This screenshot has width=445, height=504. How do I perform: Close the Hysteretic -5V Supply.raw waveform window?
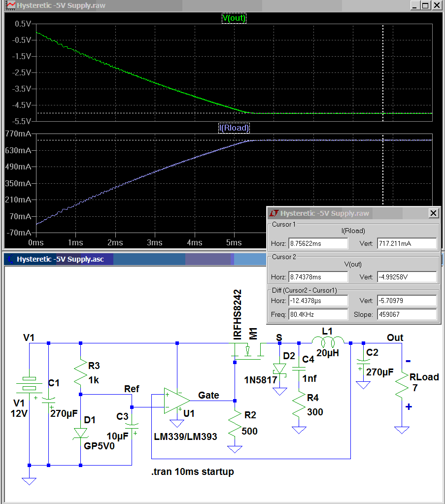point(436,5)
